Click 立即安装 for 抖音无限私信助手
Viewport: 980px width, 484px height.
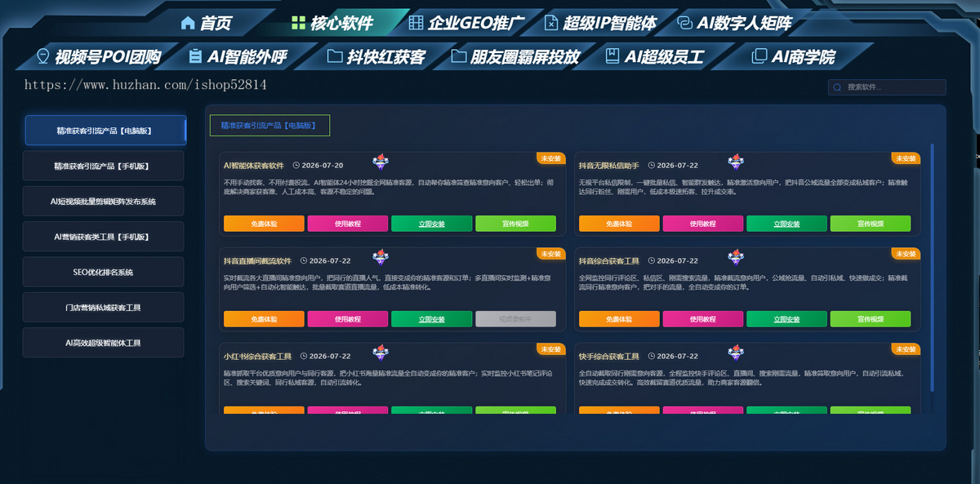(x=786, y=224)
